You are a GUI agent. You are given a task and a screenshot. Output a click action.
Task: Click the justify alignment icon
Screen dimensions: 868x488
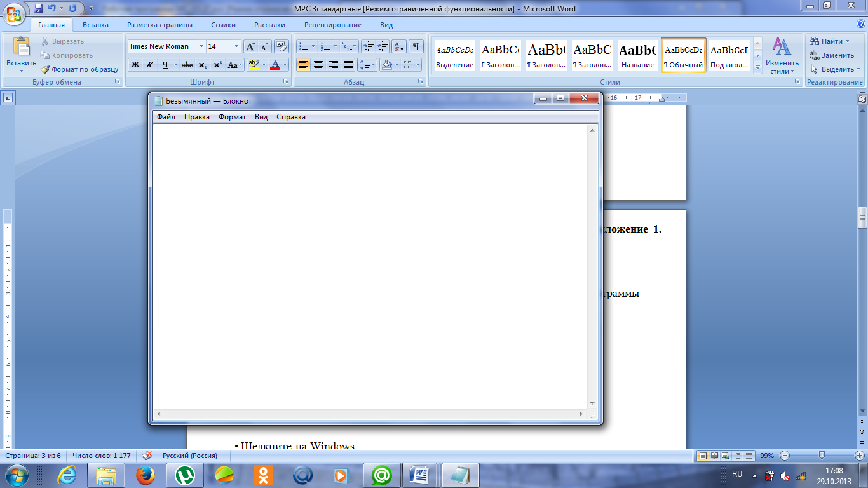coord(348,65)
